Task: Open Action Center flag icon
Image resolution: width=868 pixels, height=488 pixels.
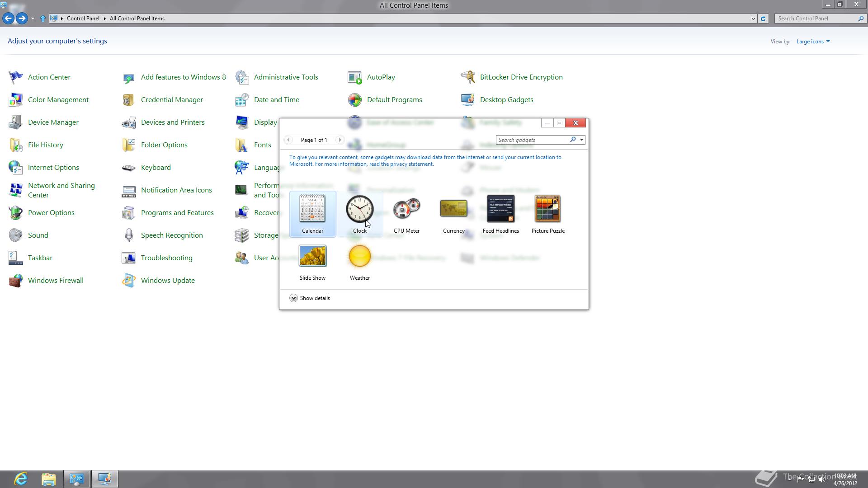Action: [16, 77]
